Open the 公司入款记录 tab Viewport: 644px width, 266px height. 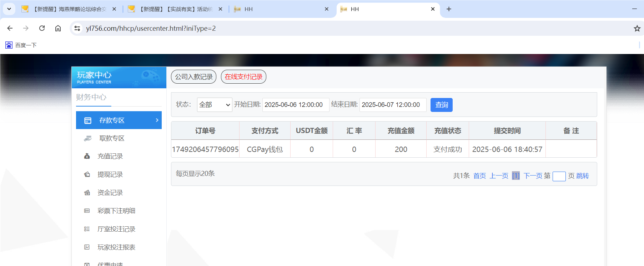pyautogui.click(x=193, y=77)
